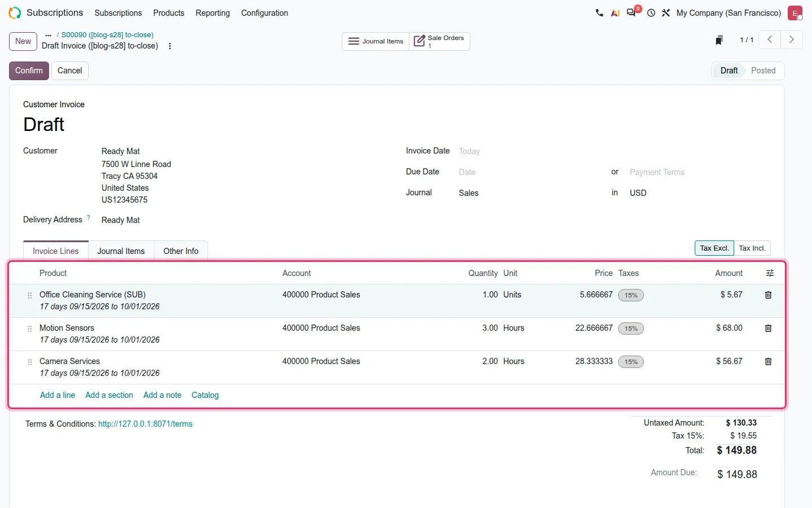The image size is (812, 508).
Task: Switch to the Journal Items tab
Action: pyautogui.click(x=121, y=251)
